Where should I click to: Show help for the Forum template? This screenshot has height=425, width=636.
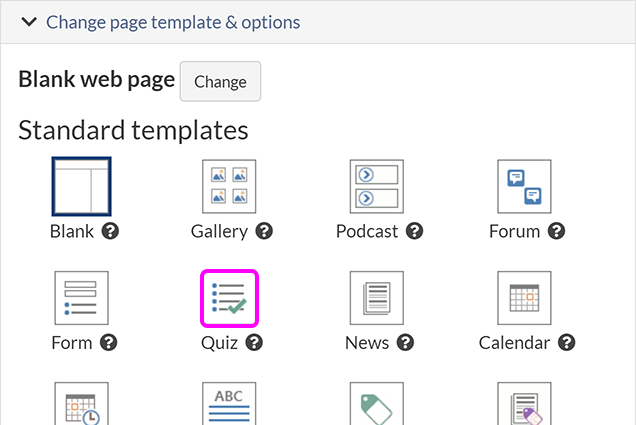pos(557,232)
